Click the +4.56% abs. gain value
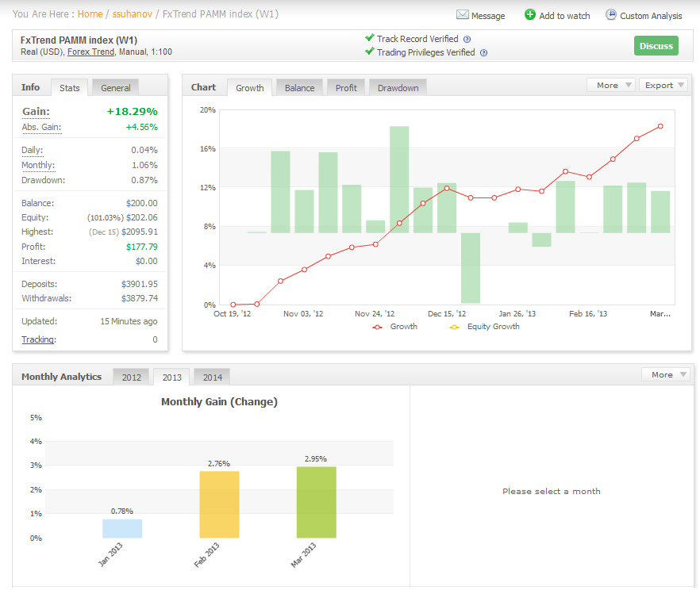700x594 pixels. (x=141, y=127)
